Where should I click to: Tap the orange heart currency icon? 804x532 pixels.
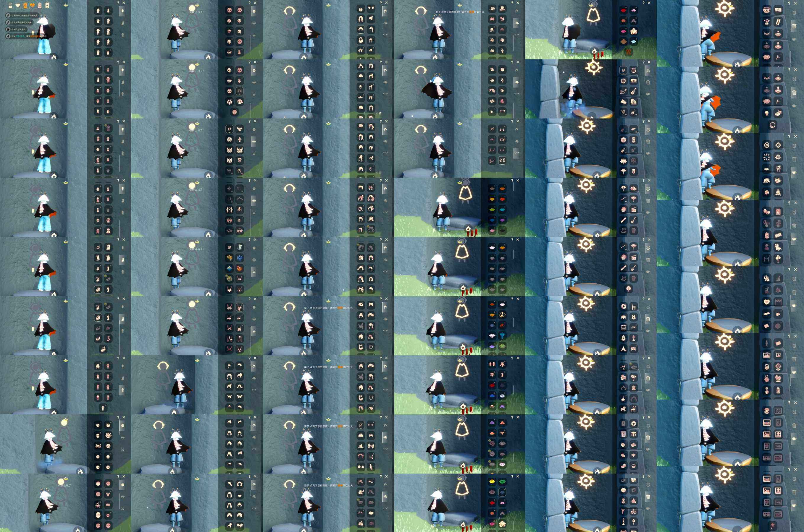33,5
